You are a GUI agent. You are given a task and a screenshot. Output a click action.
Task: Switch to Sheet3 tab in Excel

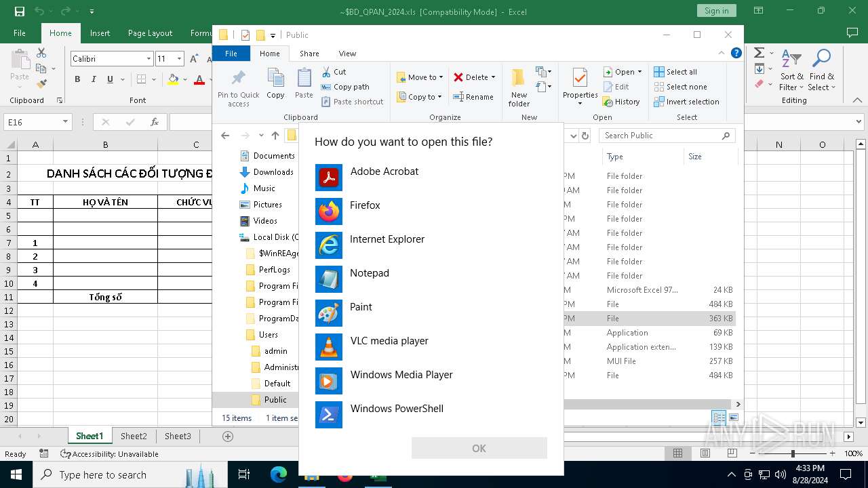pyautogui.click(x=178, y=436)
